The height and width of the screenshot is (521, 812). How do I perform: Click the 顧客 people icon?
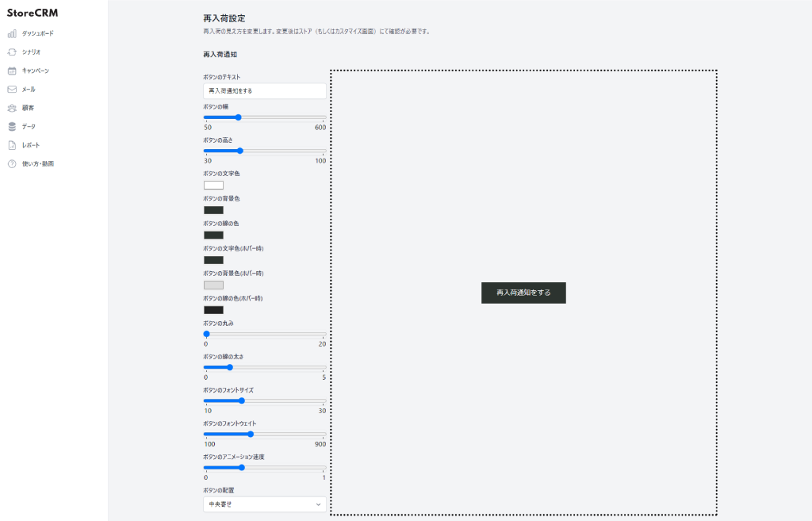(12, 108)
